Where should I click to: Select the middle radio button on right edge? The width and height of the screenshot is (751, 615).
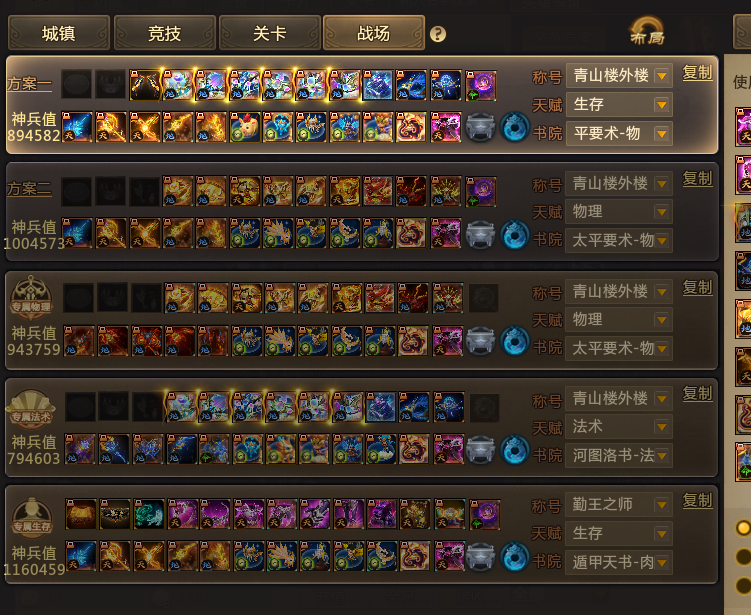coord(743,557)
